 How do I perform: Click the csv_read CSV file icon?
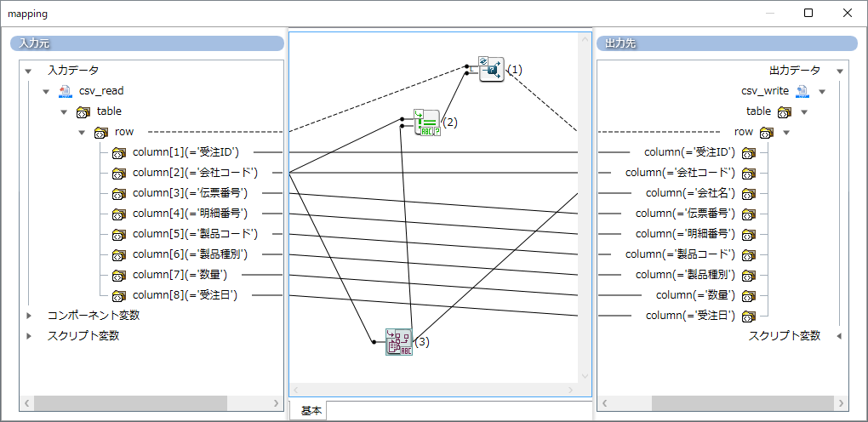[x=66, y=91]
